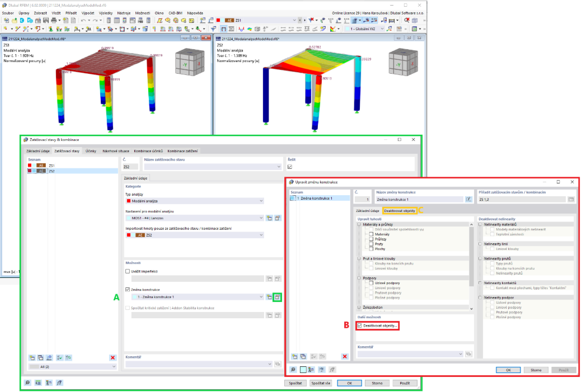Click the units 0.00 icon at bottom of Zatěžovací stavy dialog
582x392 pixels.
[38, 382]
